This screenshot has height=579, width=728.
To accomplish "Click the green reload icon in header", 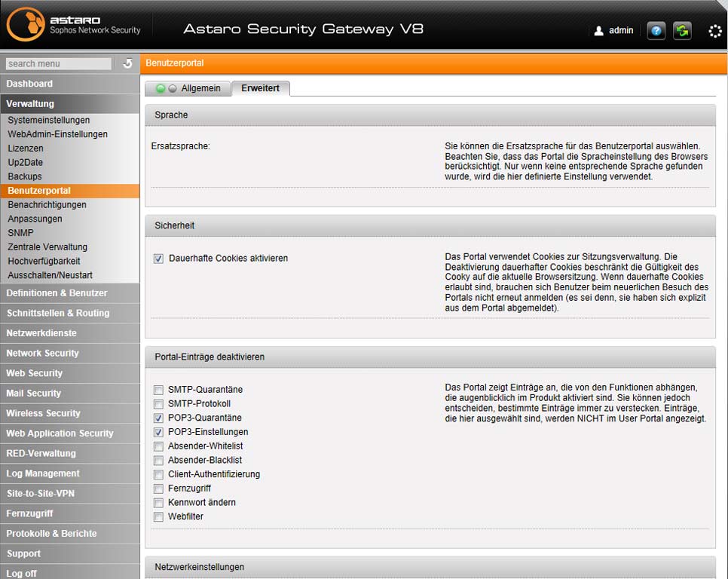I will coord(682,31).
